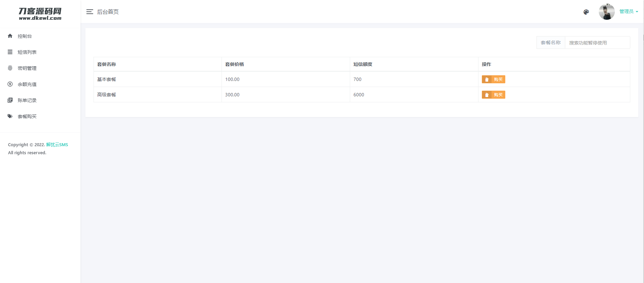Viewport: 644px width, 283px height.
Task: Select 账单记录 in the sidebar
Action: pos(27,100)
